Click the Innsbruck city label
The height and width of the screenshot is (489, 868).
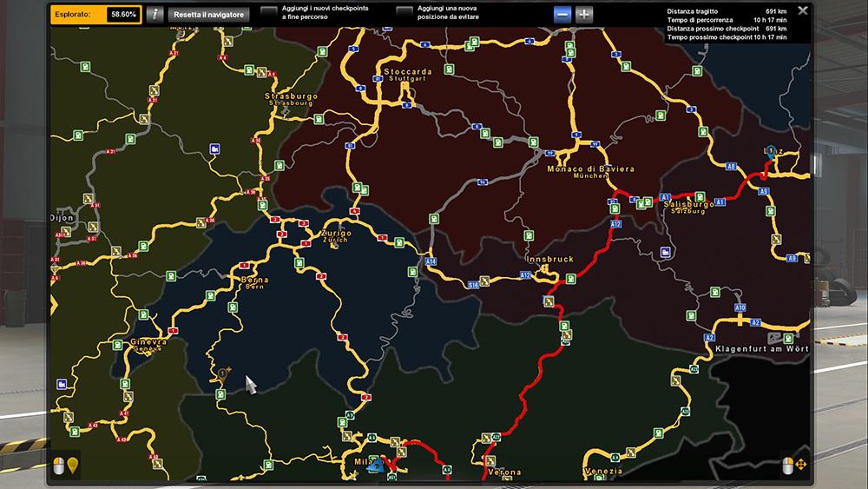549,260
